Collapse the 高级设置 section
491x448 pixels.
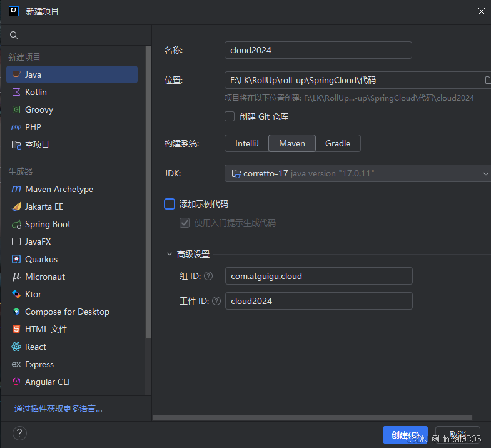170,254
